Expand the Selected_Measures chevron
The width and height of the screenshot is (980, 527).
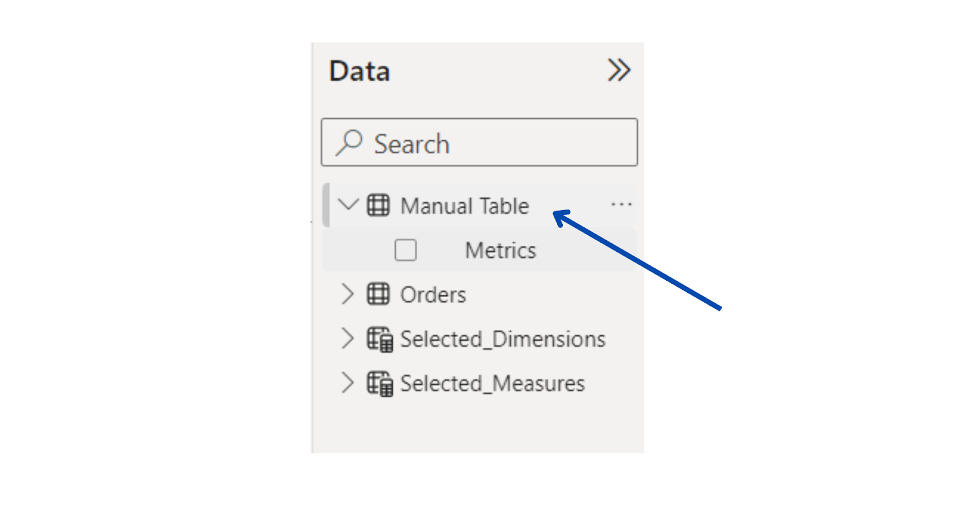coord(347,382)
